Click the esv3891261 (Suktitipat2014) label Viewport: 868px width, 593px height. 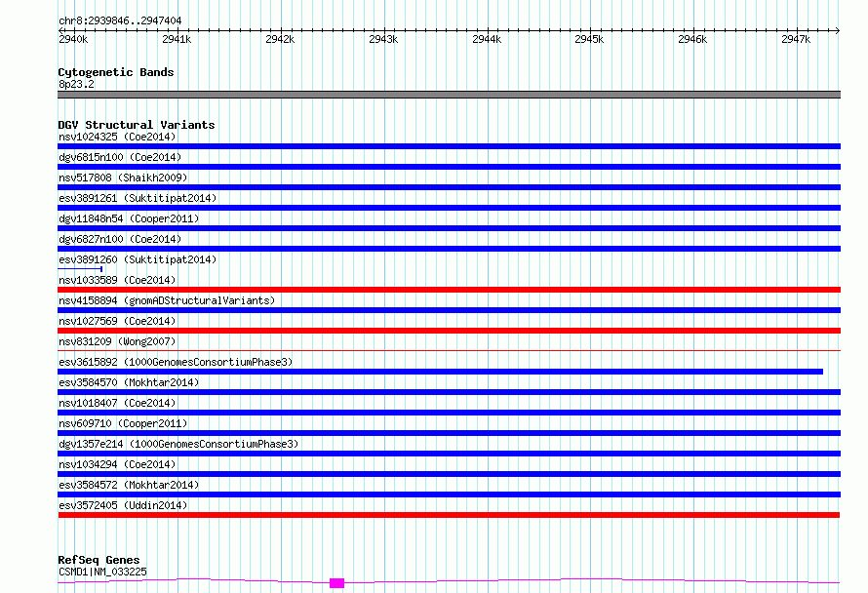coord(138,198)
